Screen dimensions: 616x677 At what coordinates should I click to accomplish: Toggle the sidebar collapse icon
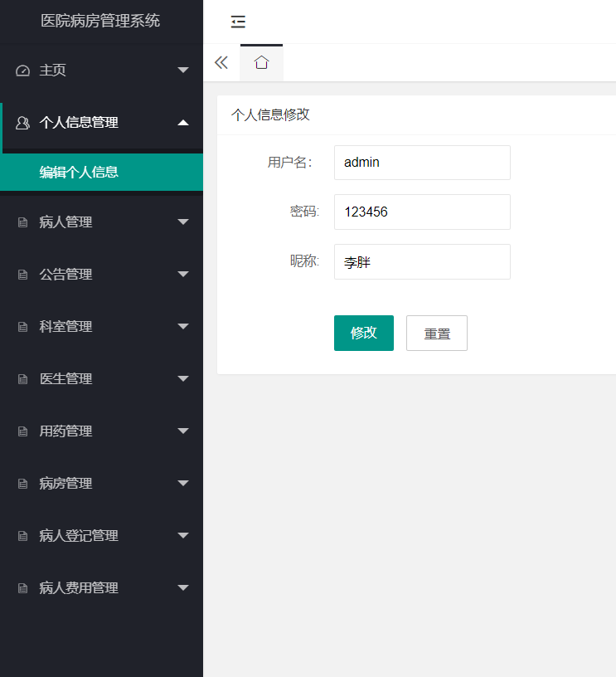(238, 22)
